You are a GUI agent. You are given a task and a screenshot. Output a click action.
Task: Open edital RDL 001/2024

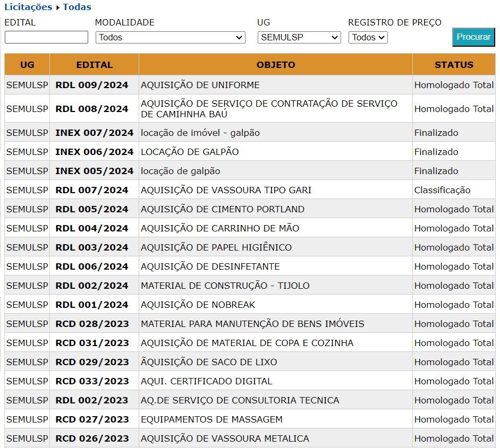92,305
